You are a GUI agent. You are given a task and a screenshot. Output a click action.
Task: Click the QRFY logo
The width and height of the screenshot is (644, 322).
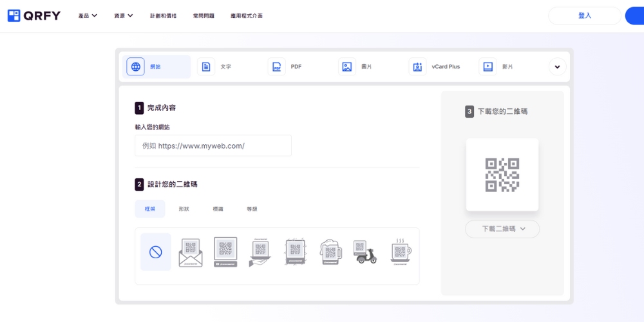click(34, 15)
